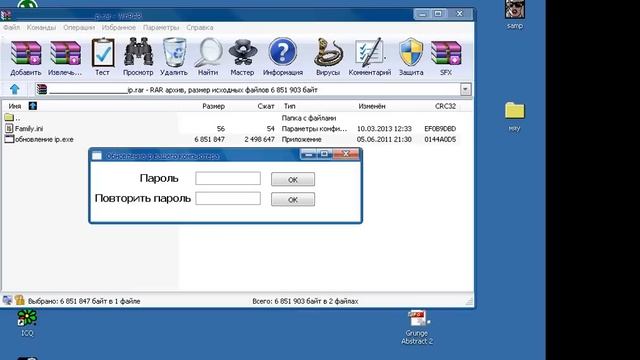
Task: Sort files by CRC32 column header
Action: coord(445,106)
